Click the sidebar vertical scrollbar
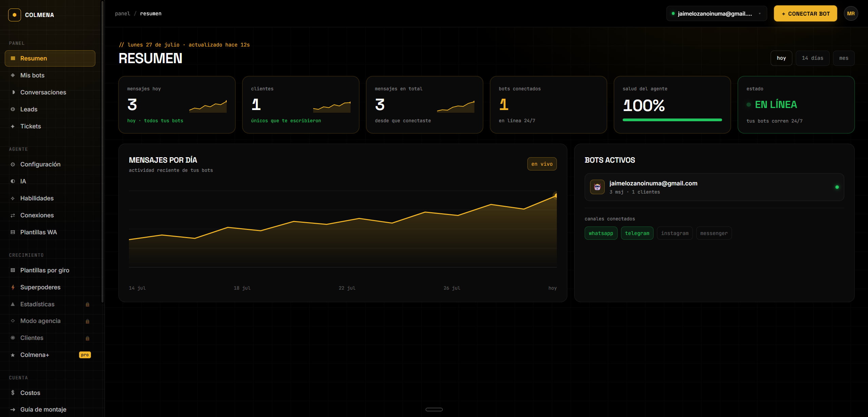Image resolution: width=868 pixels, height=417 pixels. pos(102,151)
